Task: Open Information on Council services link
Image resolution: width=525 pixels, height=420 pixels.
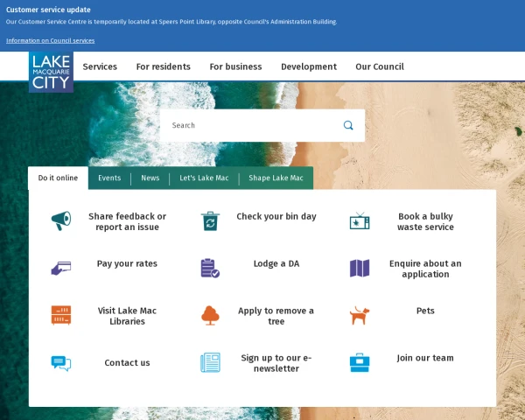Action: pyautogui.click(x=50, y=40)
